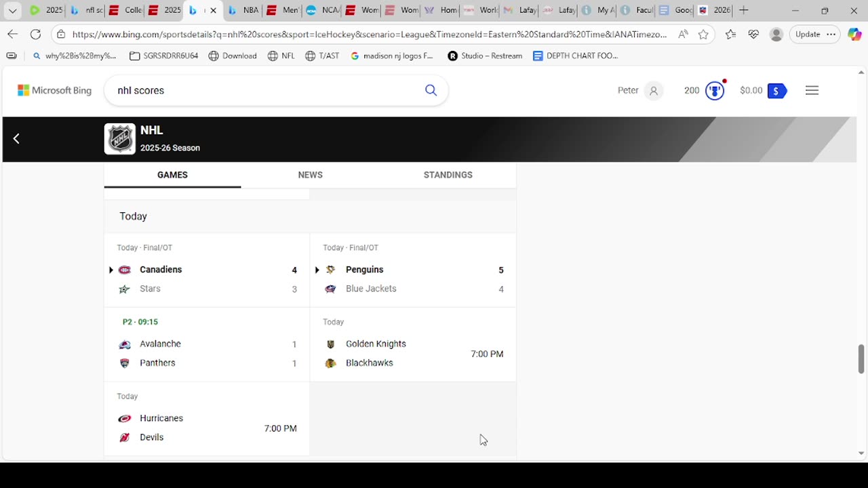Click the browser address bar URL

pyautogui.click(x=370, y=35)
